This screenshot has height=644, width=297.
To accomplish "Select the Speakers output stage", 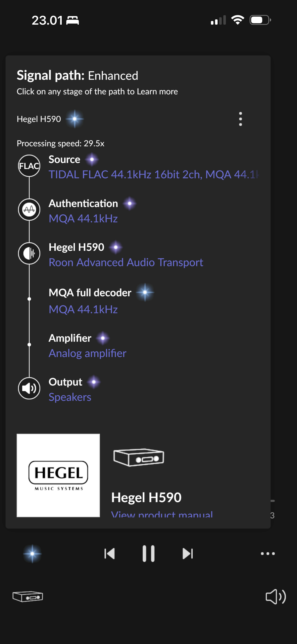I will 70,397.
